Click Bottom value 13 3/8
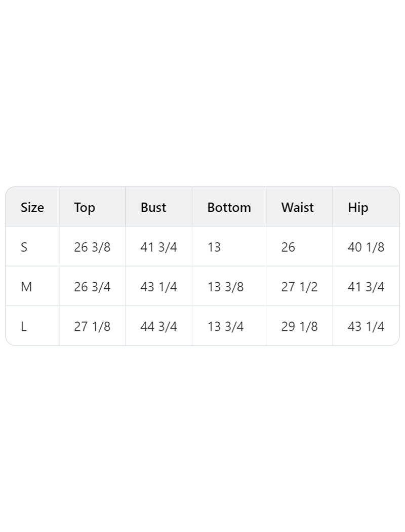The image size is (405, 532). click(x=225, y=287)
